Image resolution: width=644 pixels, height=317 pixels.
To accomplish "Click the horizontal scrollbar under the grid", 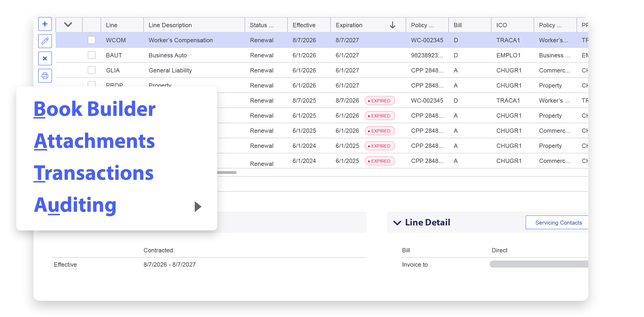I will pos(227,172).
